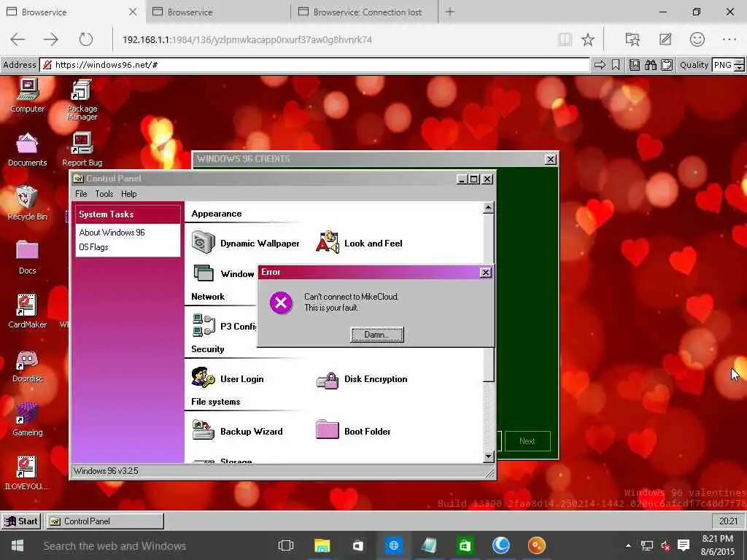Launch the Backup Wizard
This screenshot has height=560, width=747.
click(x=237, y=431)
